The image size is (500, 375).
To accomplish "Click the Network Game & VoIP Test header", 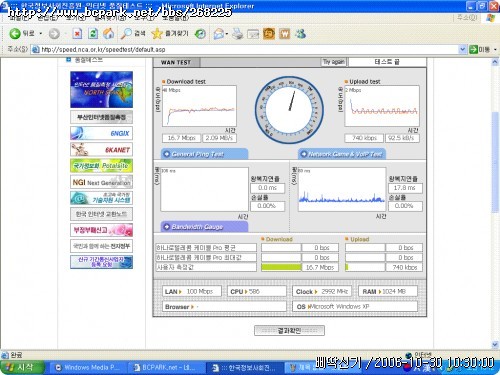I will [342, 154].
